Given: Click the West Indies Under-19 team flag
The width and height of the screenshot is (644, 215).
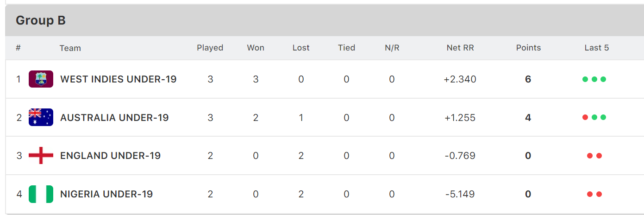Looking at the screenshot, I should click(x=41, y=79).
